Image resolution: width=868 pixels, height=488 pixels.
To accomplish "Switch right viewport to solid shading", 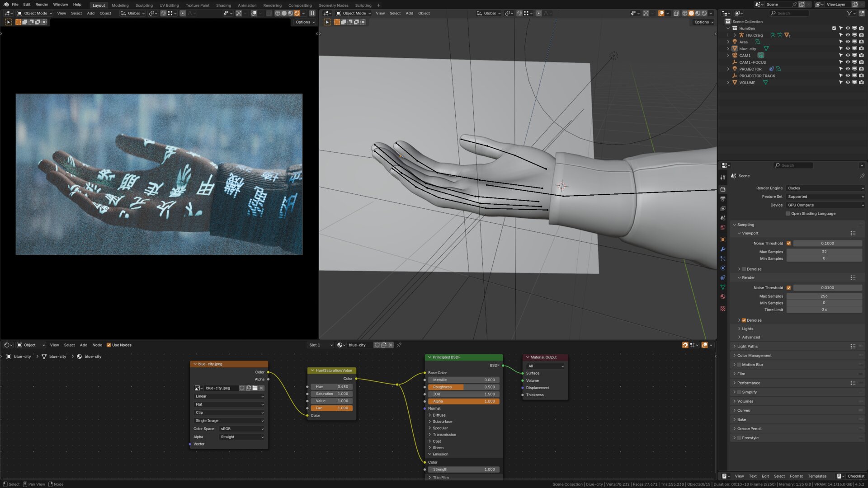I will tap(691, 13).
